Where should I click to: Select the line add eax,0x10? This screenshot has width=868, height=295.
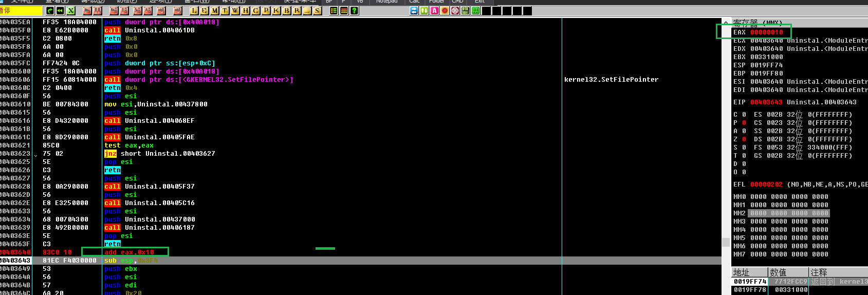[129, 252]
